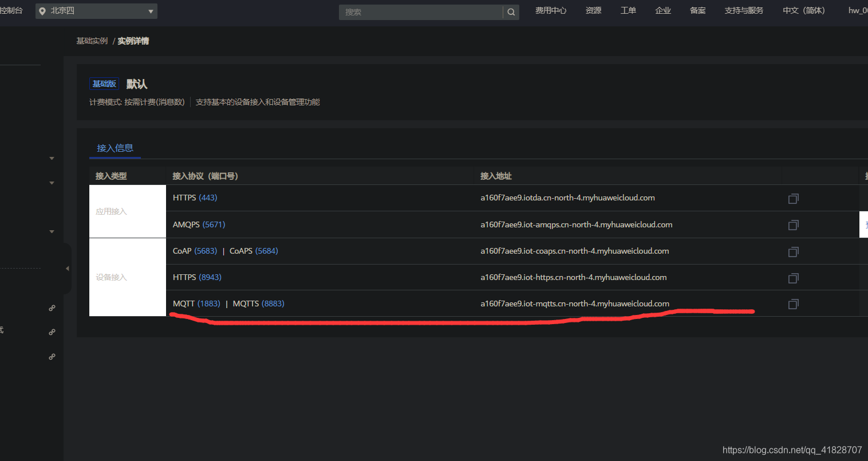Click the CoAP (5683) protocol text
The height and width of the screenshot is (461, 868).
[195, 251]
